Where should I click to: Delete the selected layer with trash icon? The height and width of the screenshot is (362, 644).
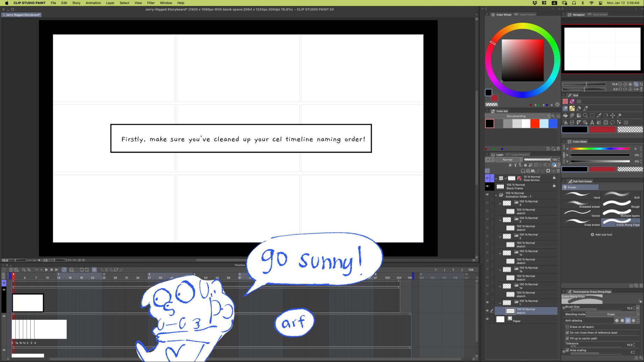[558, 171]
